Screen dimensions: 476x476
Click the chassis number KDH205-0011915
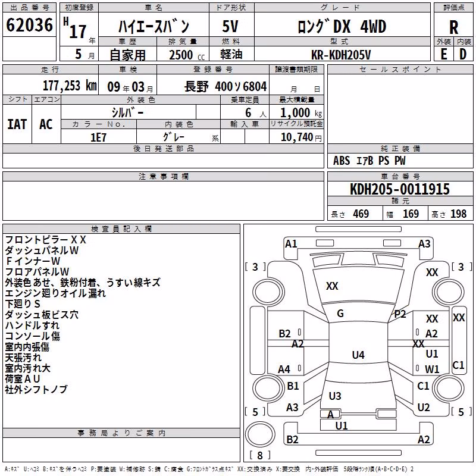[x=400, y=189]
